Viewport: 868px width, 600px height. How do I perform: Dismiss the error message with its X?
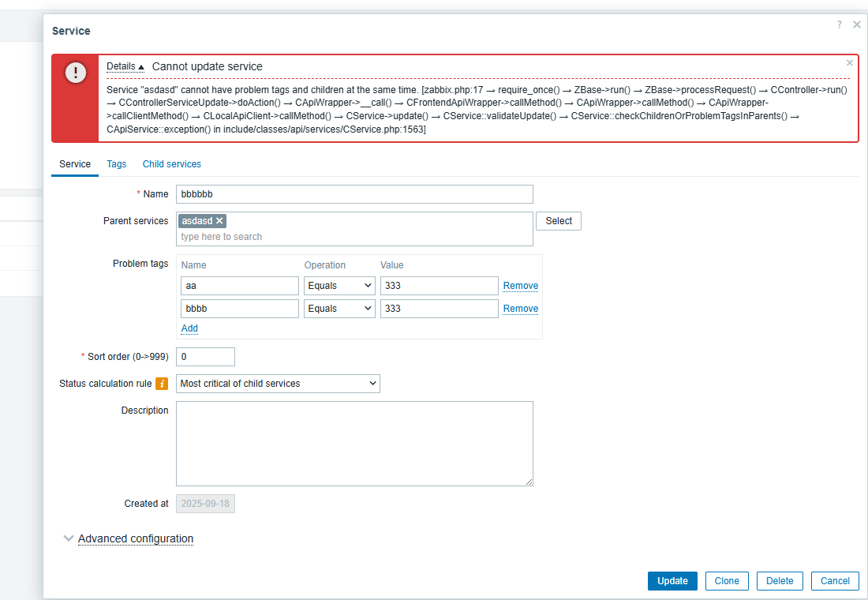pos(850,63)
